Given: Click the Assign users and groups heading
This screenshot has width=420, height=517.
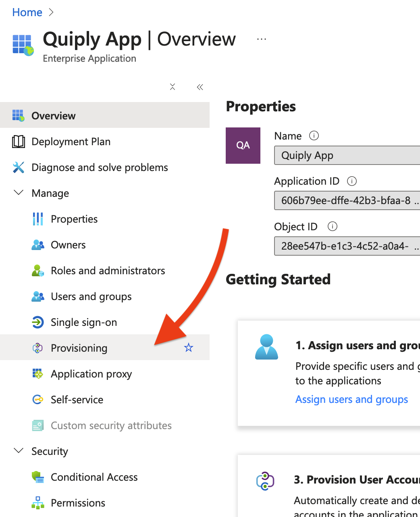Looking at the screenshot, I should (358, 346).
